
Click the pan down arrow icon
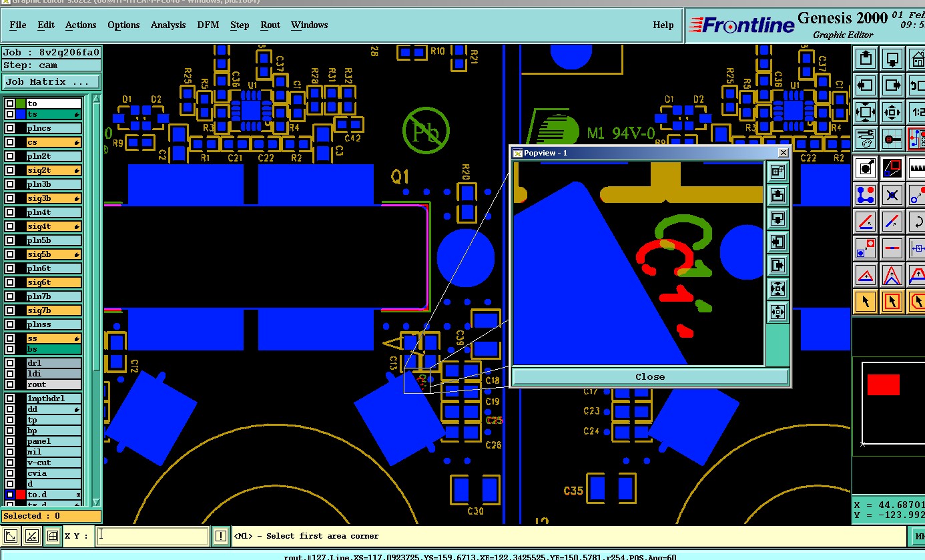(x=893, y=58)
